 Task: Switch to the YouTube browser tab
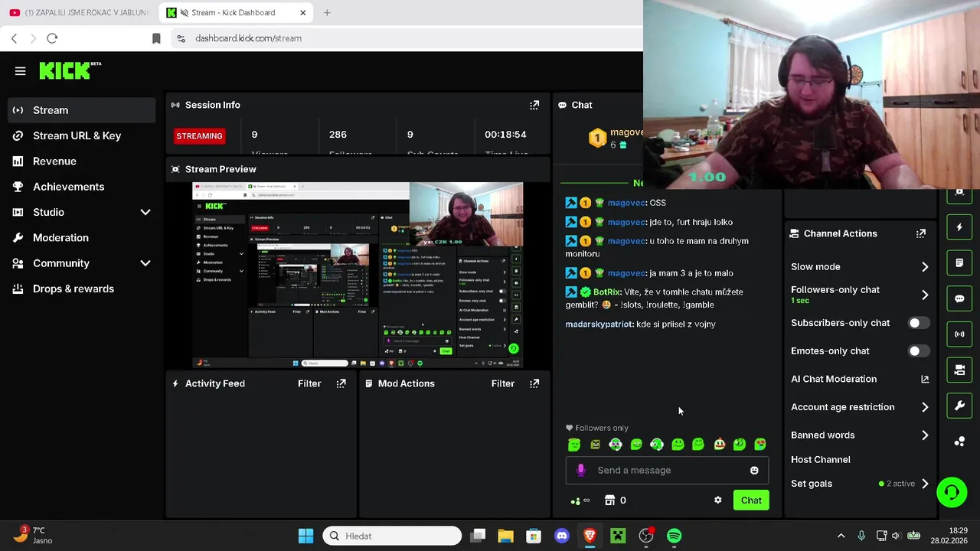click(x=79, y=12)
